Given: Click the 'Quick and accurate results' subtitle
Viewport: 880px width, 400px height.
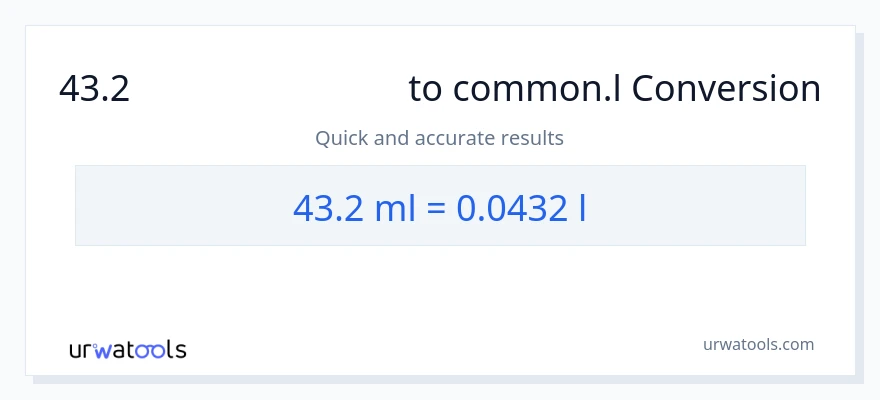Looking at the screenshot, I should [x=439, y=138].
